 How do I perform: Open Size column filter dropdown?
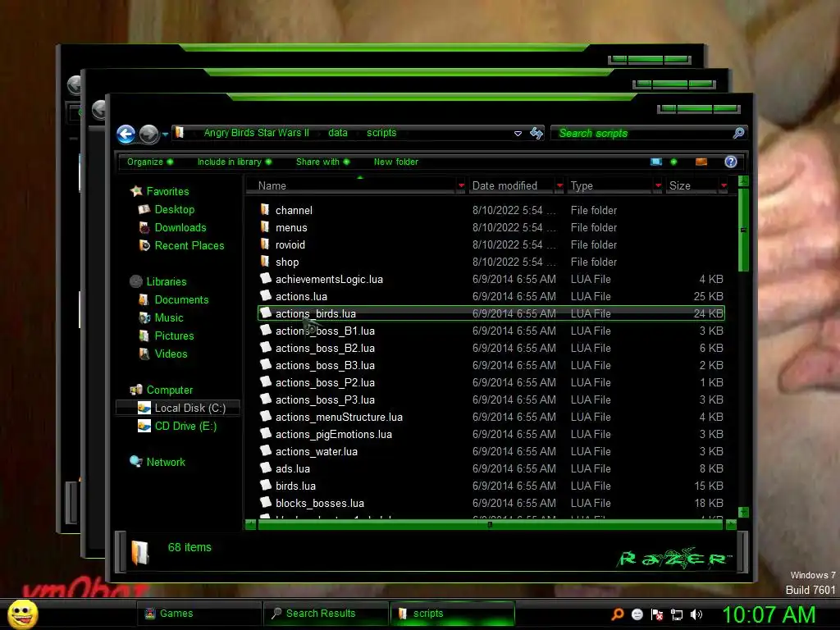(724, 186)
